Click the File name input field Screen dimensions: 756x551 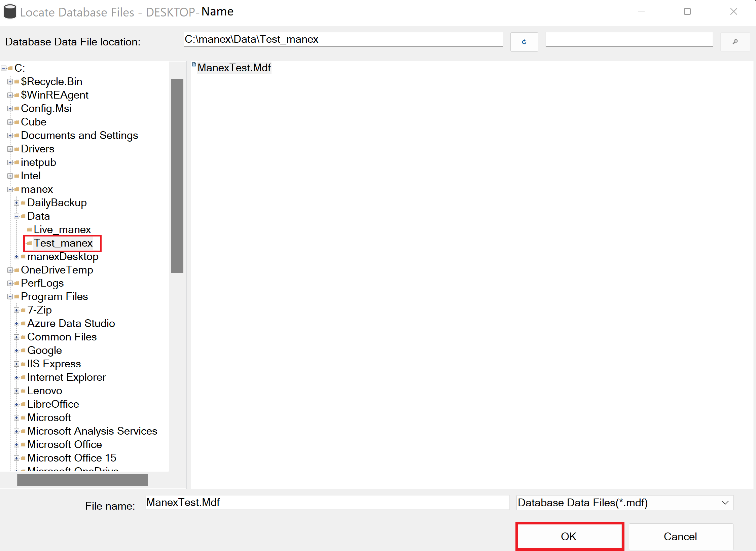coord(327,503)
